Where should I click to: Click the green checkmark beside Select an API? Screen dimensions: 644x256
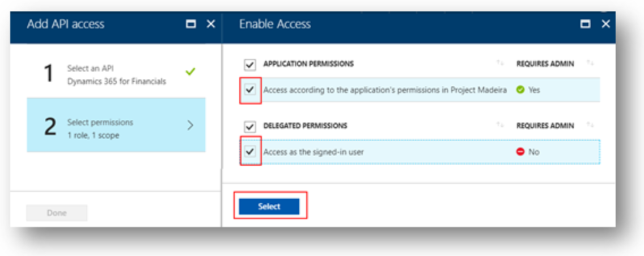(190, 72)
